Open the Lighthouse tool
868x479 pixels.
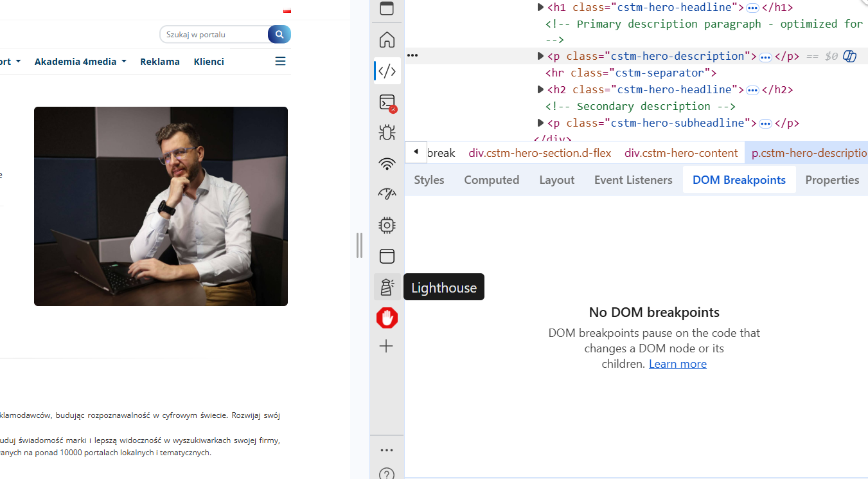387,287
